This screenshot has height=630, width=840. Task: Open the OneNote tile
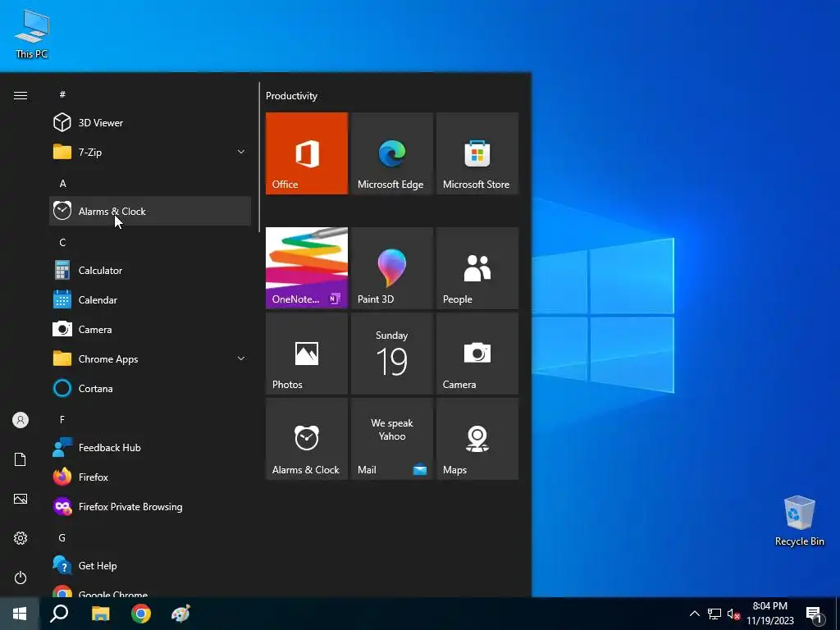[x=307, y=268]
